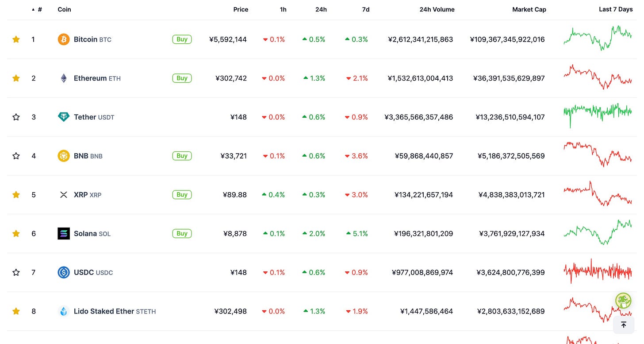
Task: Click the XRP logo icon
Action: [64, 195]
